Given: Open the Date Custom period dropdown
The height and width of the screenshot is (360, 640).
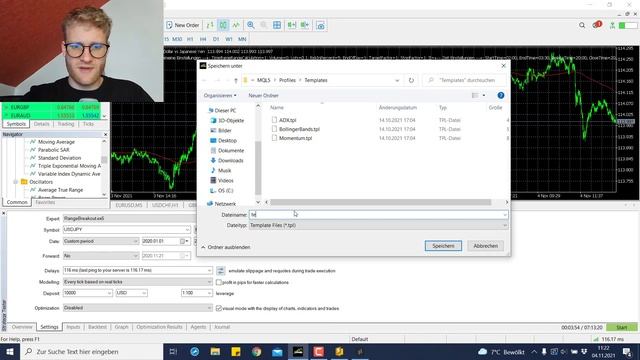Looking at the screenshot, I should click(101, 241).
